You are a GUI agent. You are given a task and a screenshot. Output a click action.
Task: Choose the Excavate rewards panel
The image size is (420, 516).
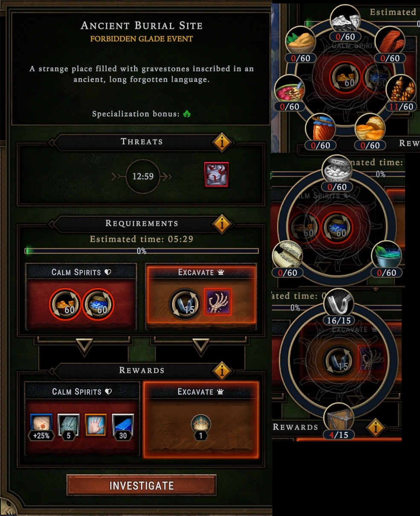click(201, 420)
